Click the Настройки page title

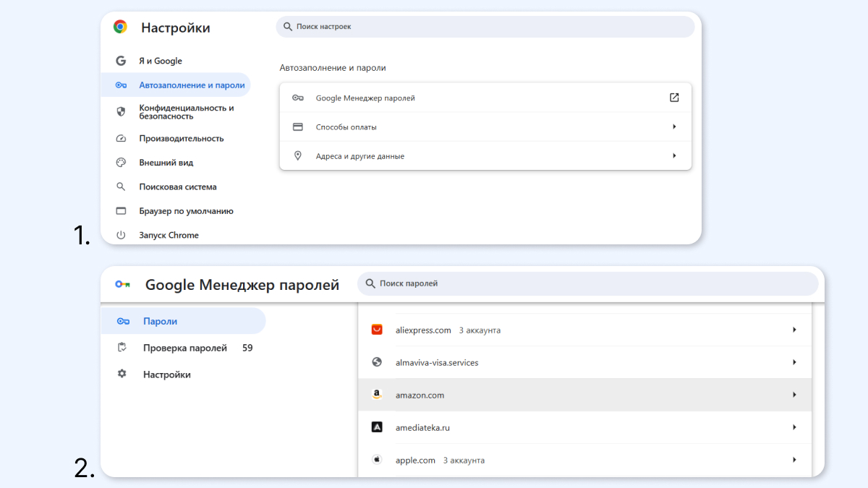(176, 27)
